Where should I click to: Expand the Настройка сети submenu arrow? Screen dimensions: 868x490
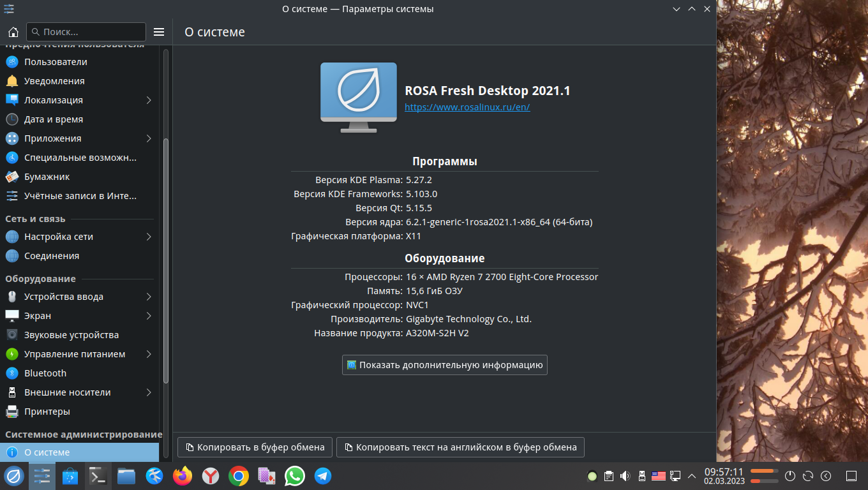149,237
